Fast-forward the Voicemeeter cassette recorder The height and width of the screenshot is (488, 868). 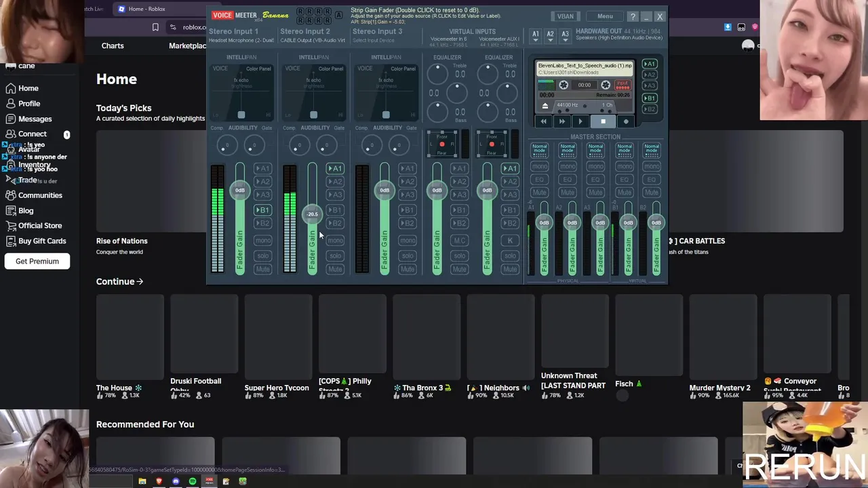(561, 121)
